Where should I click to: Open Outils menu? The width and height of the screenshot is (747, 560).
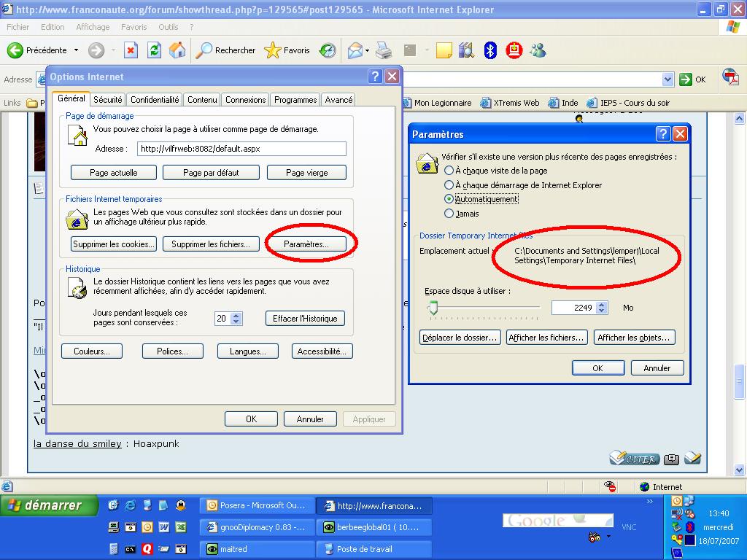(x=169, y=27)
